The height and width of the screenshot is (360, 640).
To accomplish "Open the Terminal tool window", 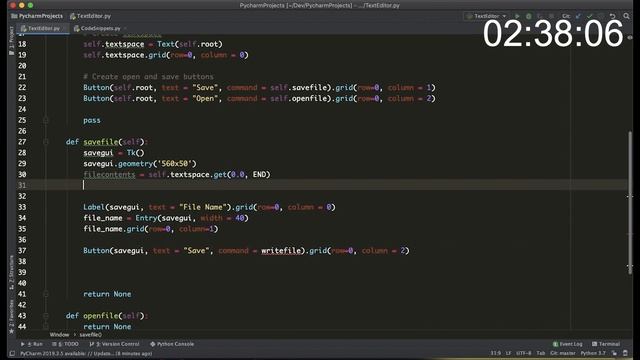I will point(606,344).
